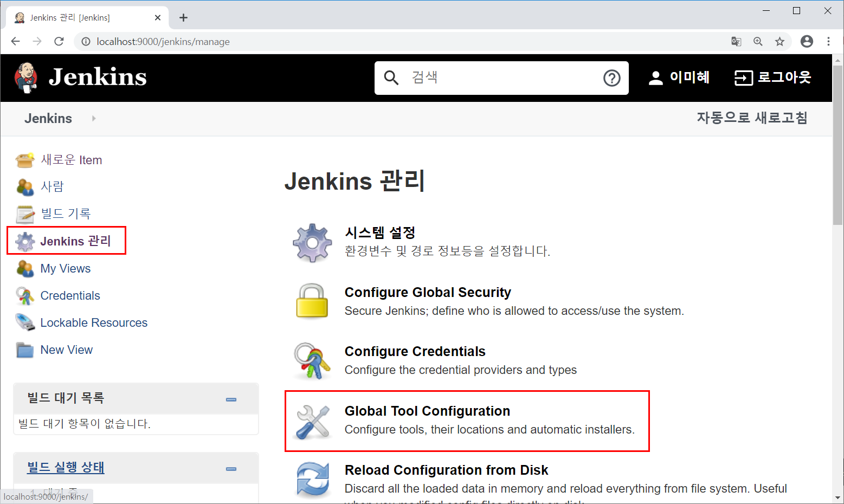Open 빌드 기록 link

[66, 214]
